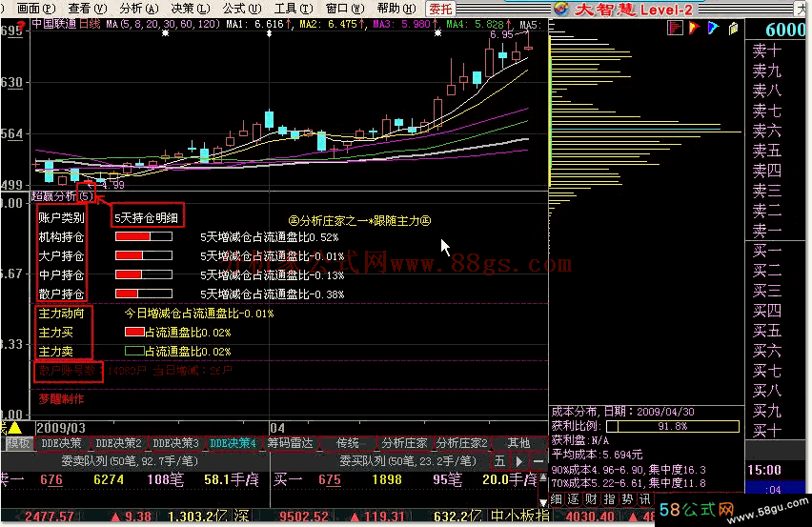This screenshot has height=527, width=812.
Task: Select the 细 detail tab
Action: (557, 499)
